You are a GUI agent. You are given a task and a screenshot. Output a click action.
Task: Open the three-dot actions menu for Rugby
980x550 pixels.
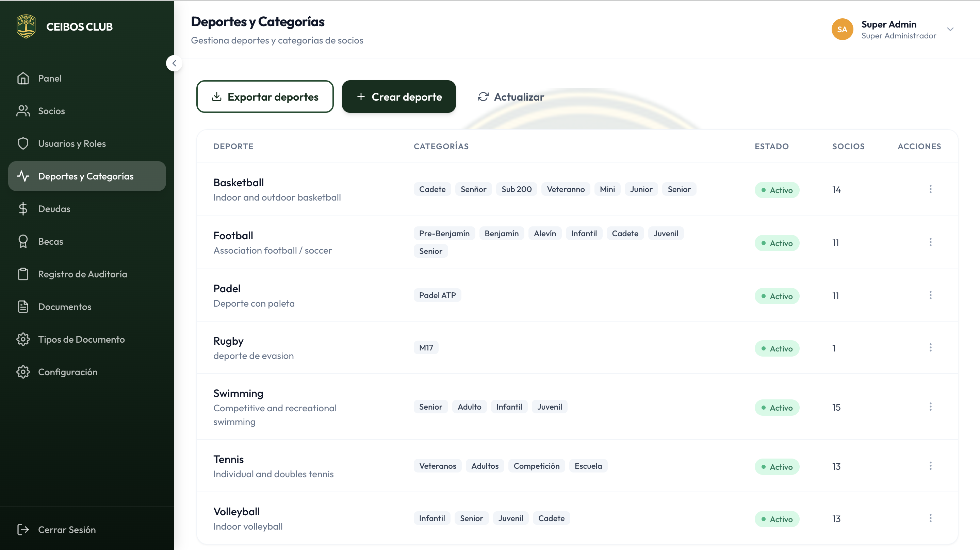930,348
